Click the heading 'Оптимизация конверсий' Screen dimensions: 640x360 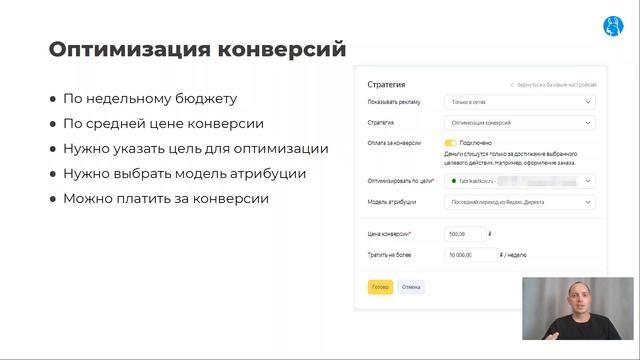point(197,49)
